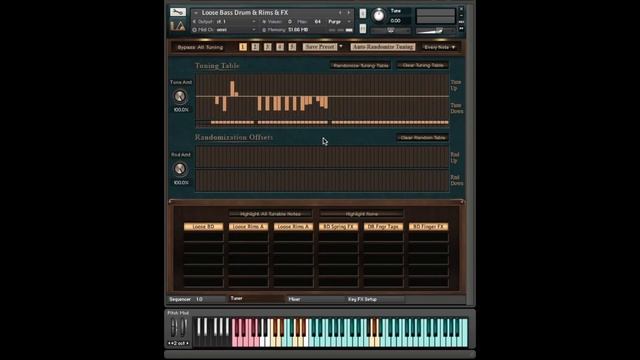Viewport: 640px width, 360px height.
Task: Click the instrument name Loose Bass Drum & Rims & FX
Action: point(245,13)
